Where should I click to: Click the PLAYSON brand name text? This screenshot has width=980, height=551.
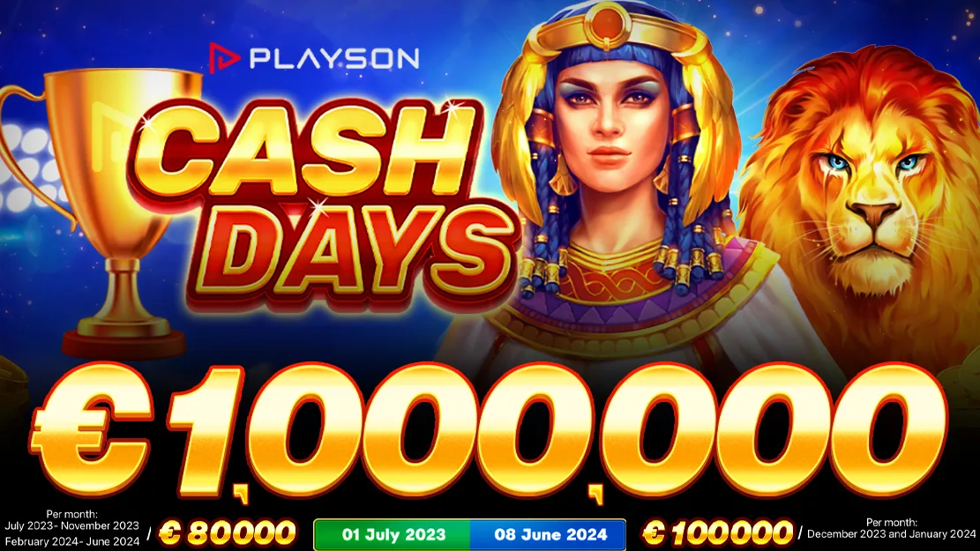tap(334, 59)
